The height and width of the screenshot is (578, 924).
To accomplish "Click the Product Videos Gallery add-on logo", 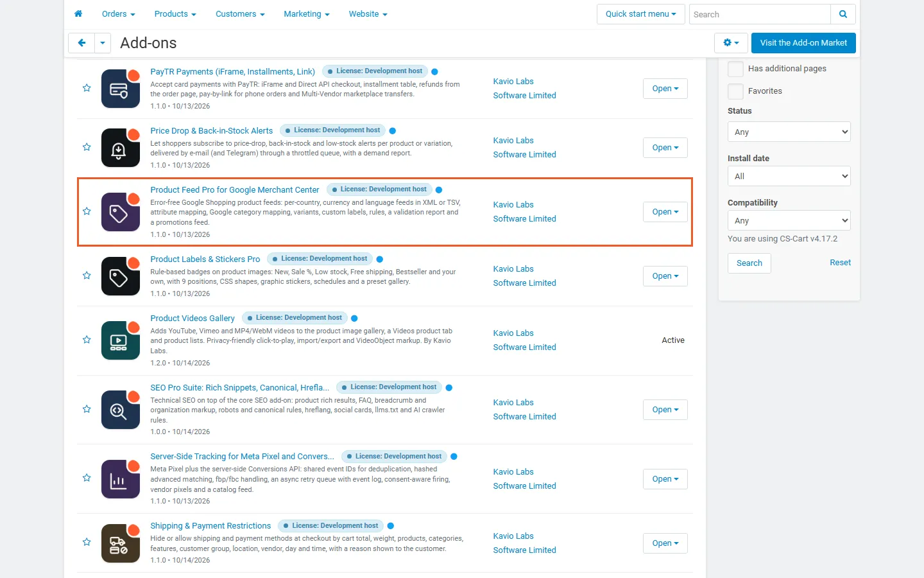I will click(121, 340).
